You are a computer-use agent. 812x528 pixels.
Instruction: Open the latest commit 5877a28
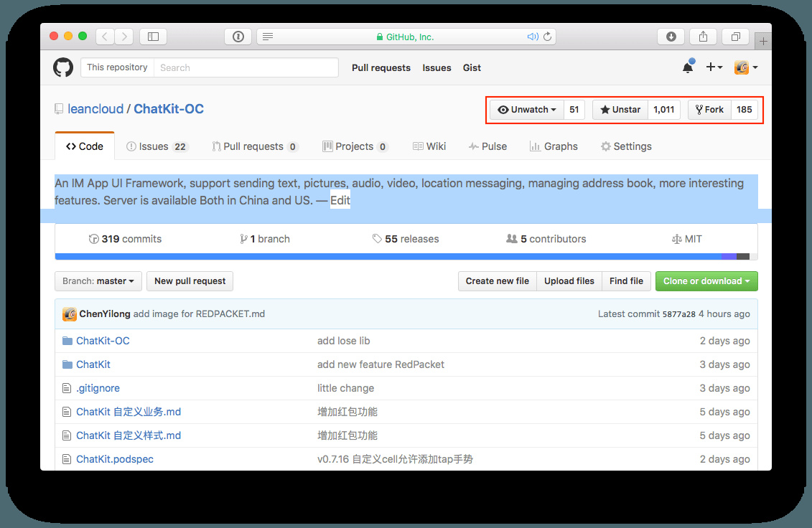pyautogui.click(x=679, y=314)
